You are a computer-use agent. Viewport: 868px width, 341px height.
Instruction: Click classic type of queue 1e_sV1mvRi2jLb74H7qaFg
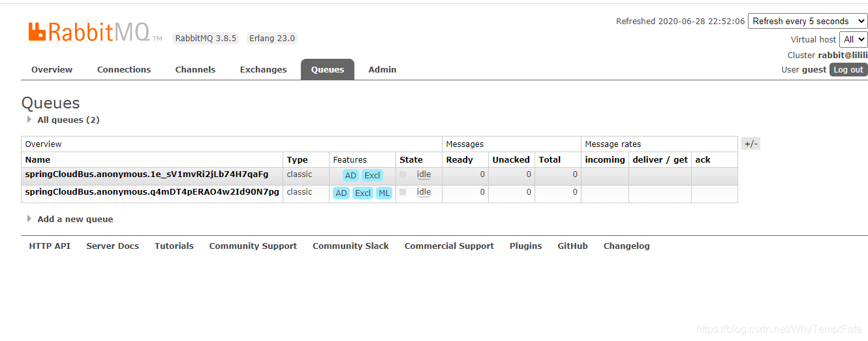click(x=300, y=174)
